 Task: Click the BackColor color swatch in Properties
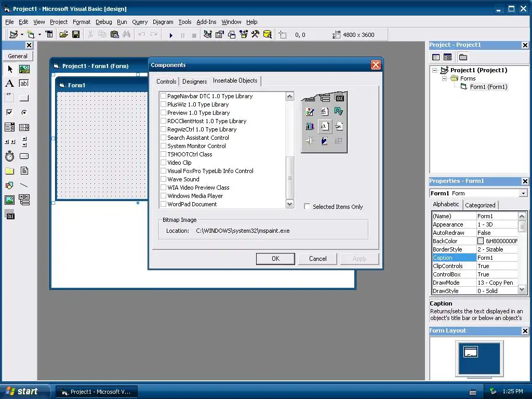(481, 241)
